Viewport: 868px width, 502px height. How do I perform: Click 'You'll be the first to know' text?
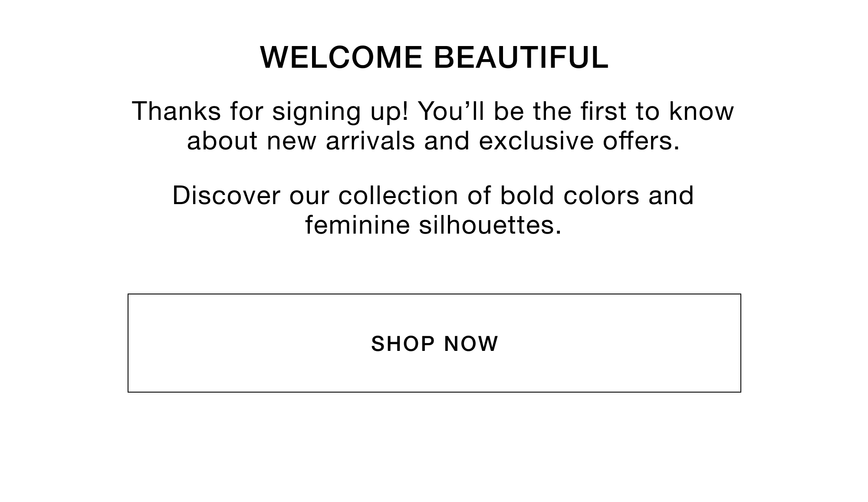[x=576, y=111]
